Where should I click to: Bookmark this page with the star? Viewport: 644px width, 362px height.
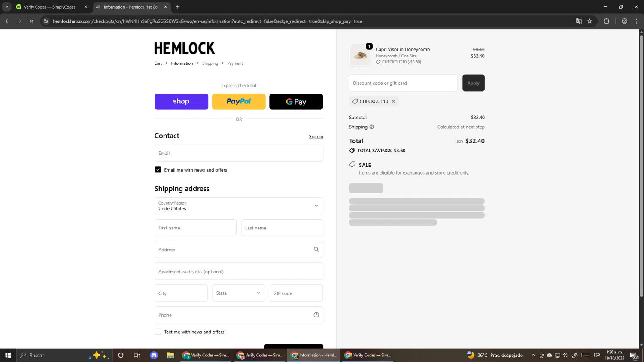[590, 21]
